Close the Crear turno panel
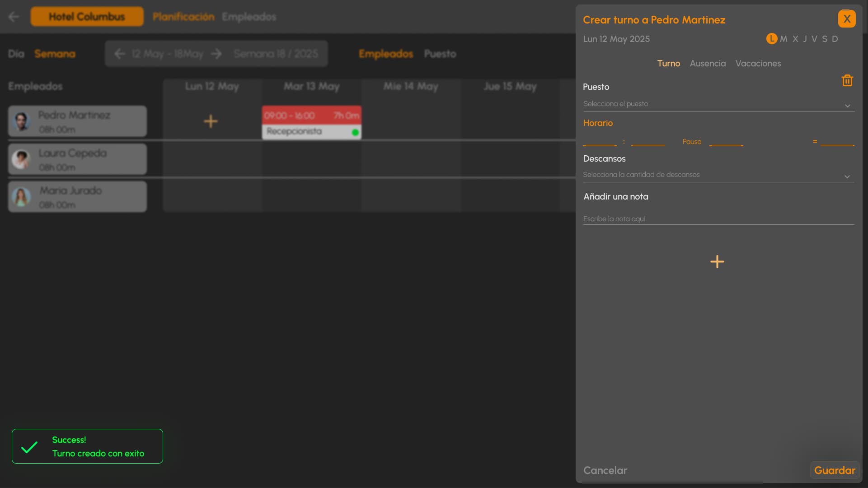 847,19
